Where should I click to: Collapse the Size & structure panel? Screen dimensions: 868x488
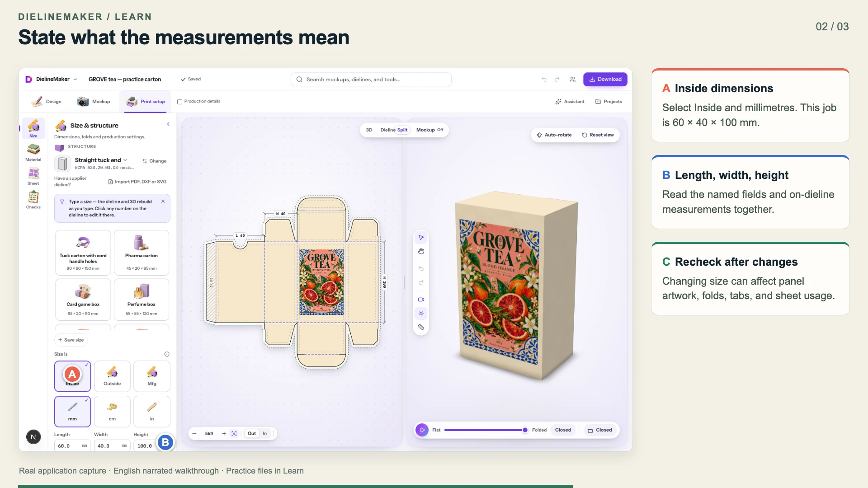pyautogui.click(x=168, y=124)
